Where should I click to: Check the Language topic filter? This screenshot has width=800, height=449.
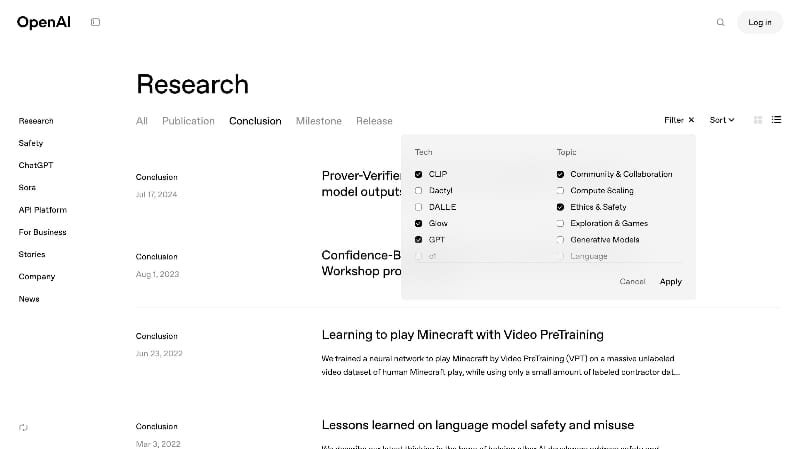(x=560, y=256)
